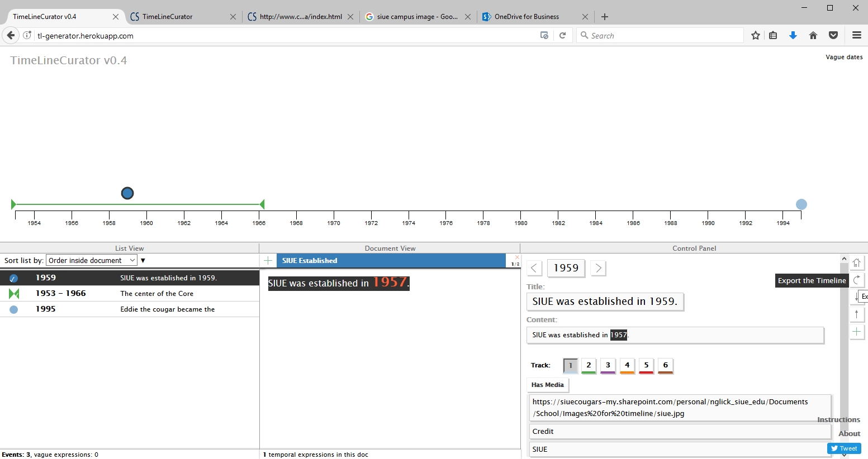This screenshot has height=459, width=868.
Task: Close the SIUE Established document with the red X
Action: [517, 257]
